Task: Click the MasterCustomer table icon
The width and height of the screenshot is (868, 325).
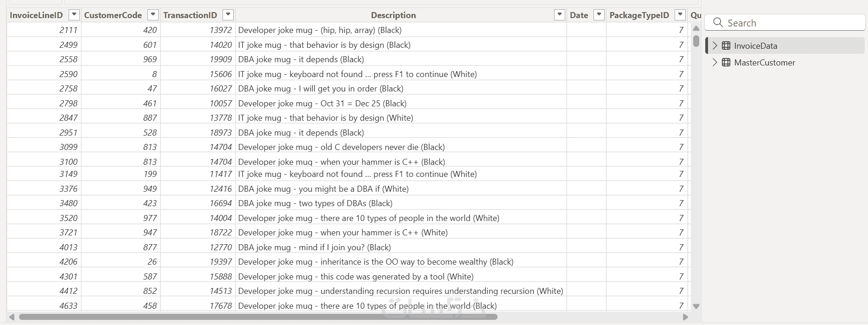Action: tap(726, 62)
